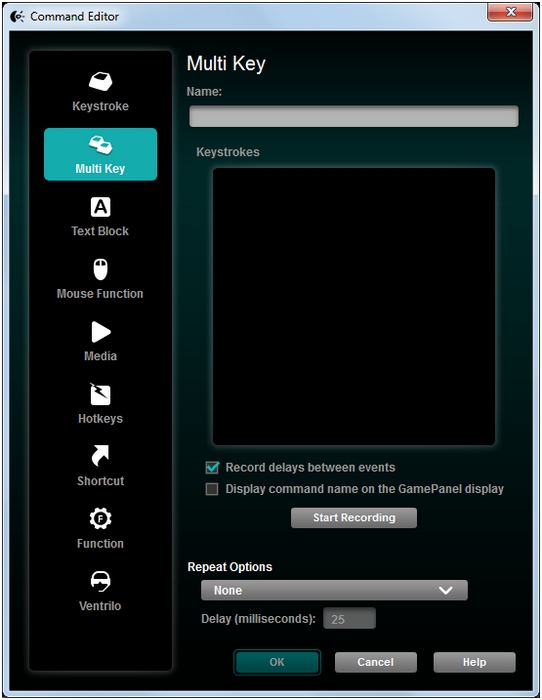Select the Keystroke command type icon

coord(100,81)
